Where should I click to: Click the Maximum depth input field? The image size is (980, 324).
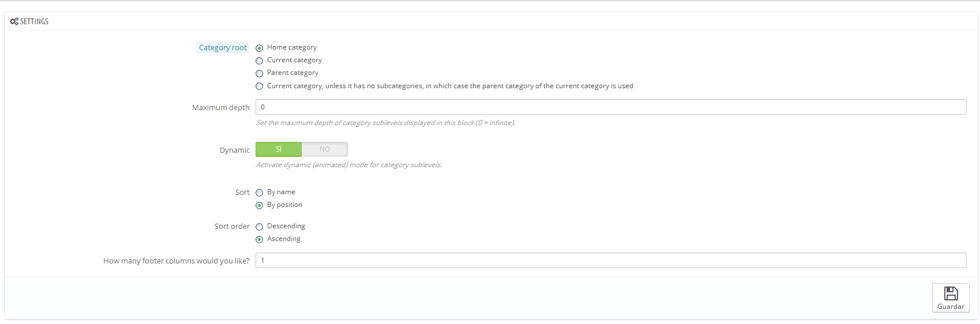click(611, 107)
